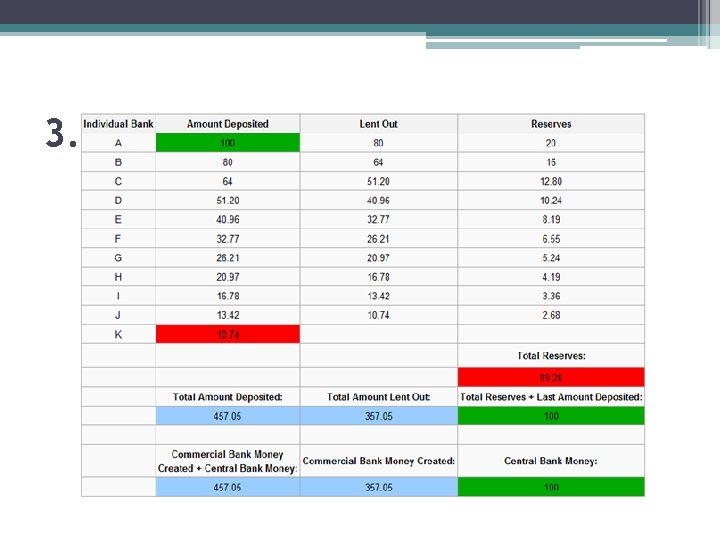The height and width of the screenshot is (540, 720).
Task: Click the Bank G row label
Action: [x=118, y=258]
